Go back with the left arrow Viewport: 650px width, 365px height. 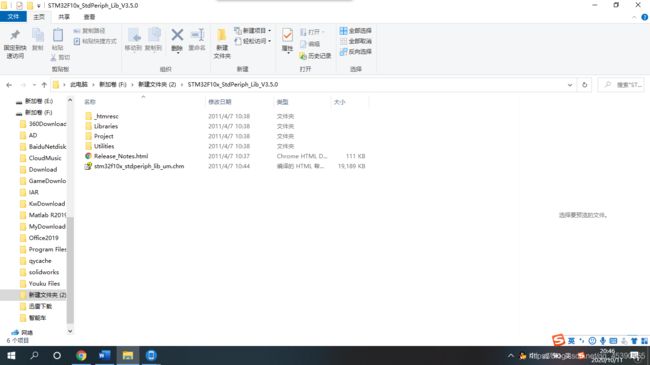coord(9,85)
